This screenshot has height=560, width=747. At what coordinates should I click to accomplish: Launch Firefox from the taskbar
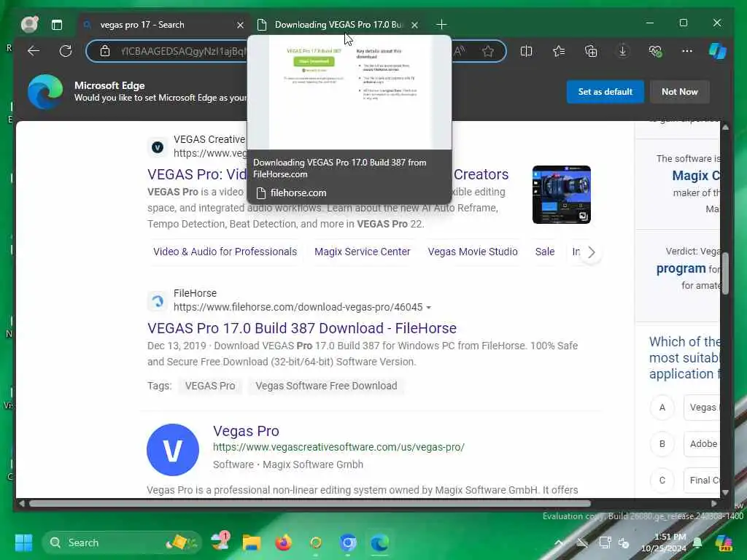click(284, 542)
